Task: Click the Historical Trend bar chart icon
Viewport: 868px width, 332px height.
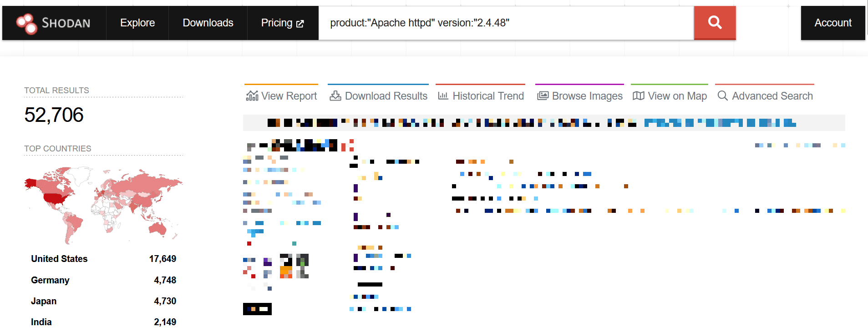Action: (443, 96)
